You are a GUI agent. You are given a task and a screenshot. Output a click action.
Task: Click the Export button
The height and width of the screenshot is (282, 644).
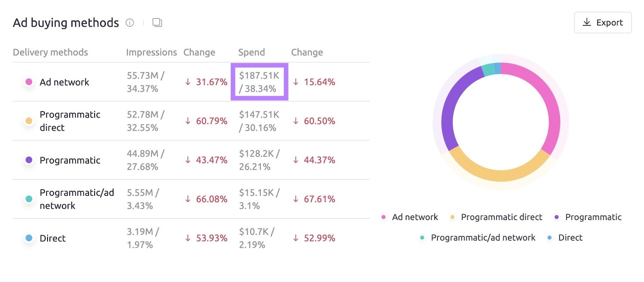click(603, 23)
